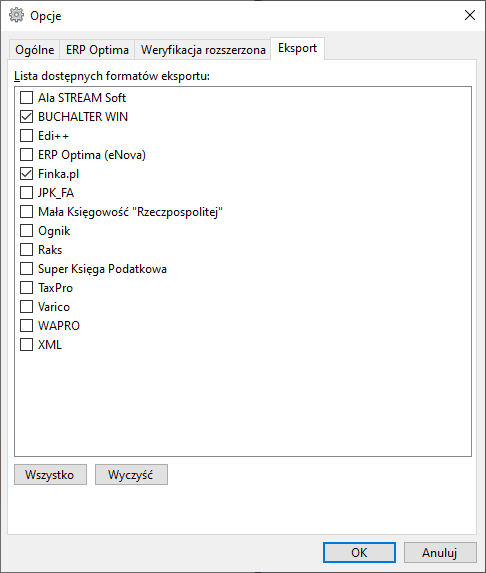This screenshot has height=573, width=486.
Task: Enable the WAPRO export format
Action: 26,326
